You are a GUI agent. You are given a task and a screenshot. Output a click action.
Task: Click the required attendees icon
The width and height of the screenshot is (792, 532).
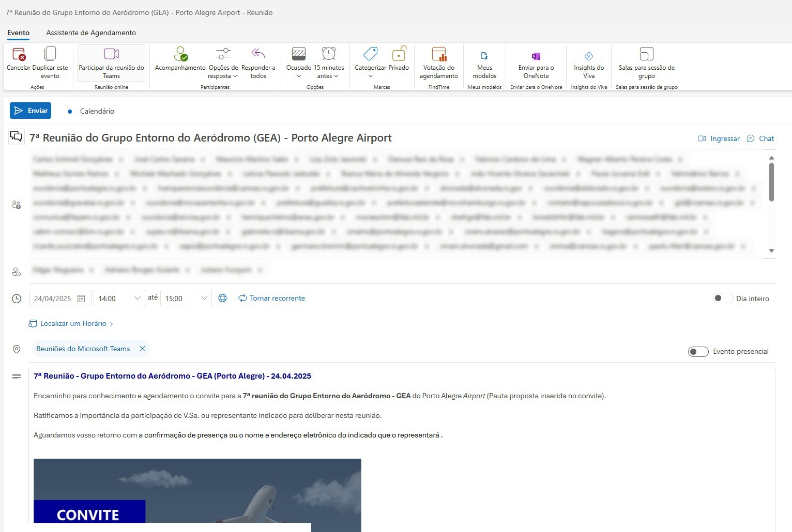point(16,205)
